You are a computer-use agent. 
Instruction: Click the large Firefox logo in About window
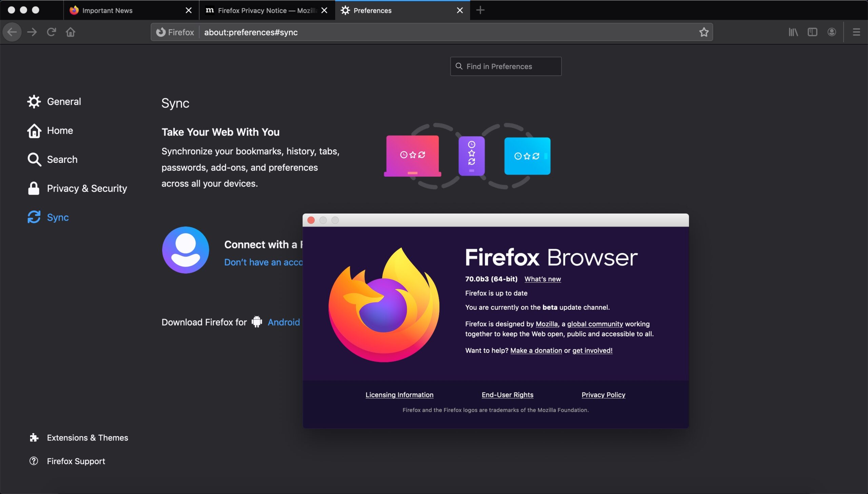pyautogui.click(x=384, y=305)
